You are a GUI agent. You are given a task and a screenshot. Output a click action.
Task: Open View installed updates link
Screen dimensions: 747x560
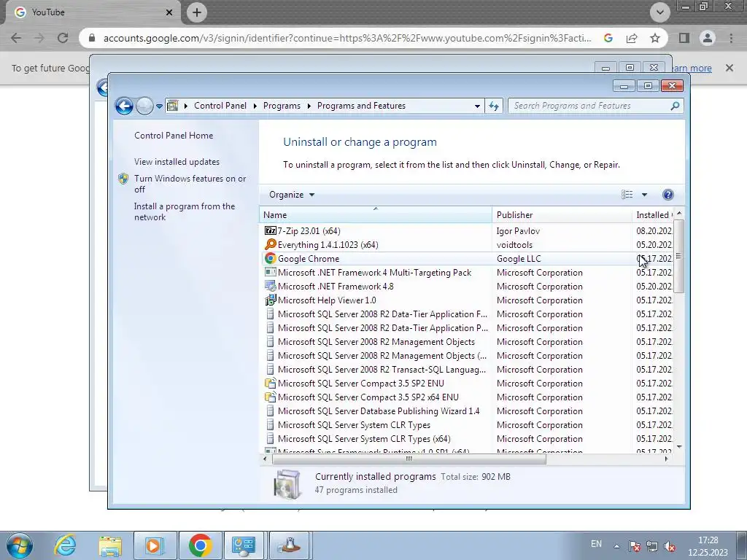(177, 161)
